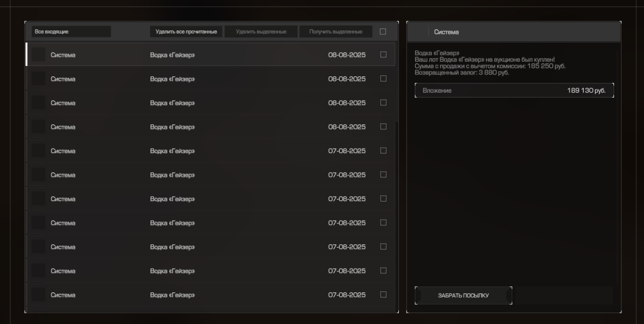The image size is (644, 324).
Task: Open the "Все входящие" mail filter dropdown
Action: [71, 32]
